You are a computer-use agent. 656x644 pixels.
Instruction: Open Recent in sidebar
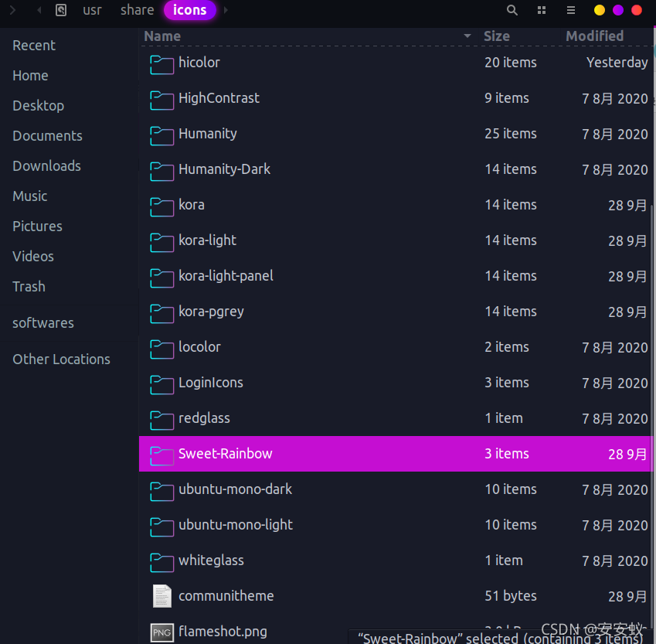(34, 45)
